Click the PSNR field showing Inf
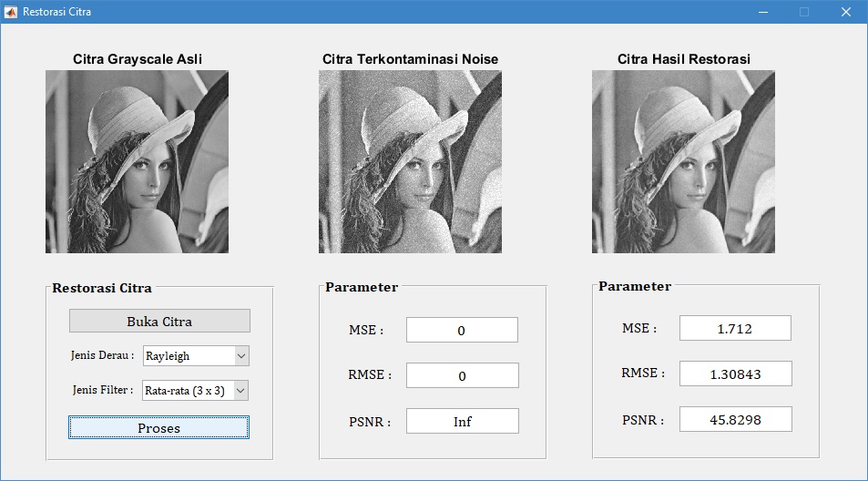Screen dimensions: 868x481 [x=462, y=421]
